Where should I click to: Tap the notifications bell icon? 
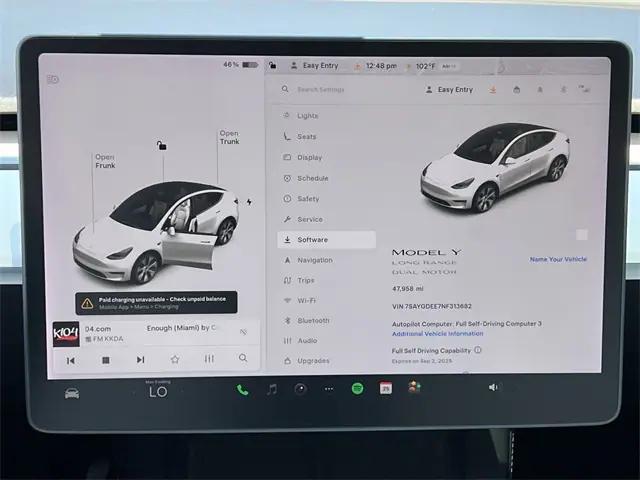coord(540,89)
